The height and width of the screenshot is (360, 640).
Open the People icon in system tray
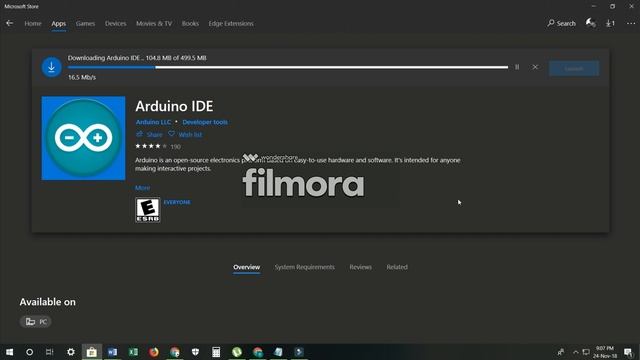(x=561, y=352)
